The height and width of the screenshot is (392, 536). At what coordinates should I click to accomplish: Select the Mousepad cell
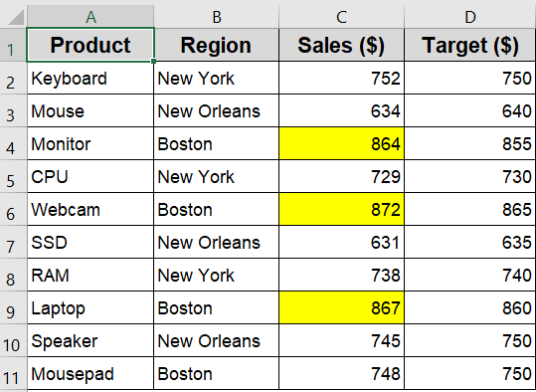tap(90, 373)
